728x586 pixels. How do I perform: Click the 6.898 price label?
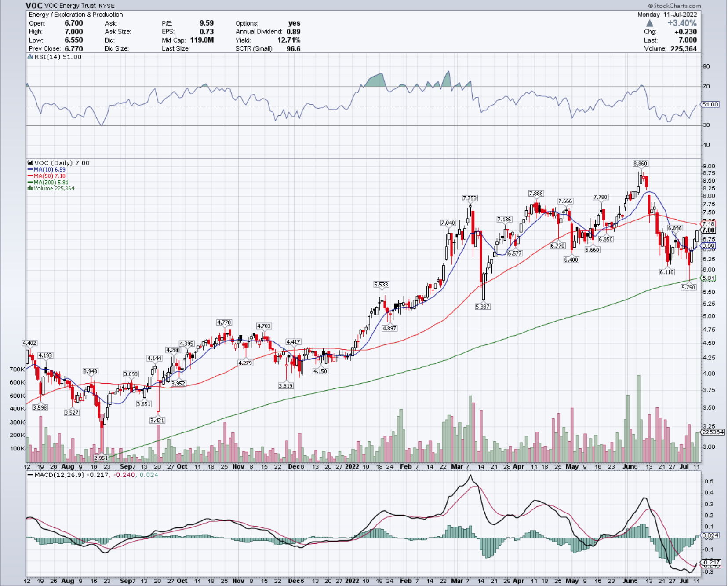click(675, 228)
